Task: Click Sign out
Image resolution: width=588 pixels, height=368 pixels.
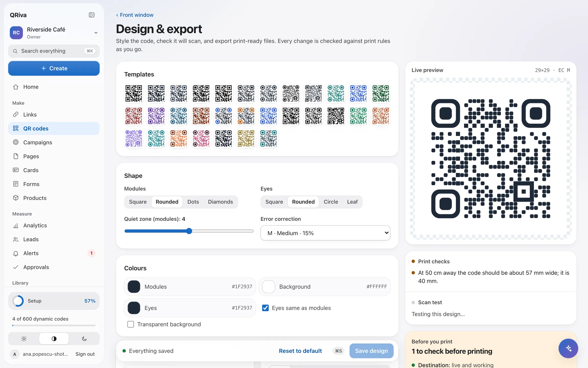Action: click(85, 354)
